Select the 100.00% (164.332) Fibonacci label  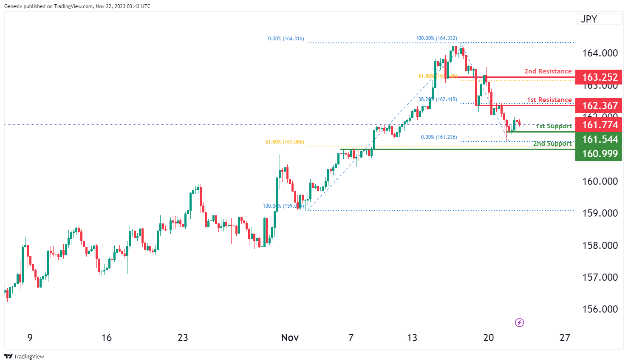coord(436,38)
